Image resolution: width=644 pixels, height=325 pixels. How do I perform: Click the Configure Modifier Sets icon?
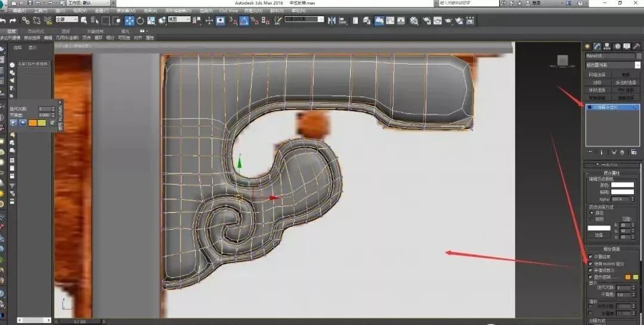click(634, 152)
